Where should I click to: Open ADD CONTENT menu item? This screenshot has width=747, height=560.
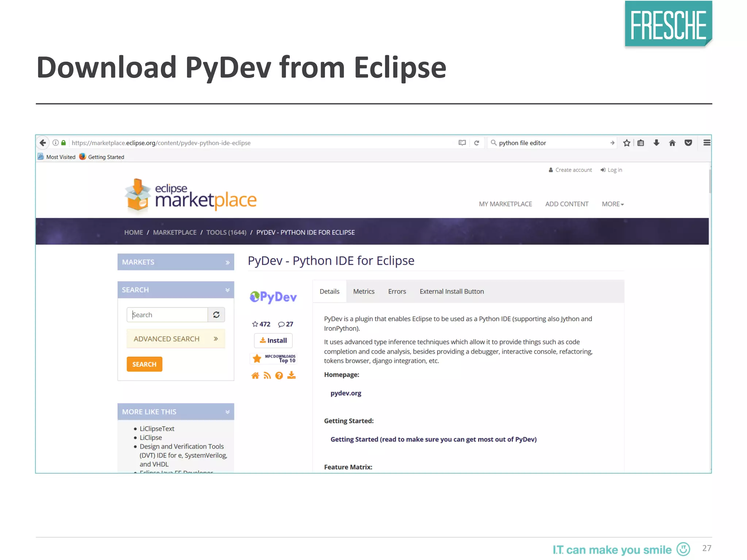[567, 204]
